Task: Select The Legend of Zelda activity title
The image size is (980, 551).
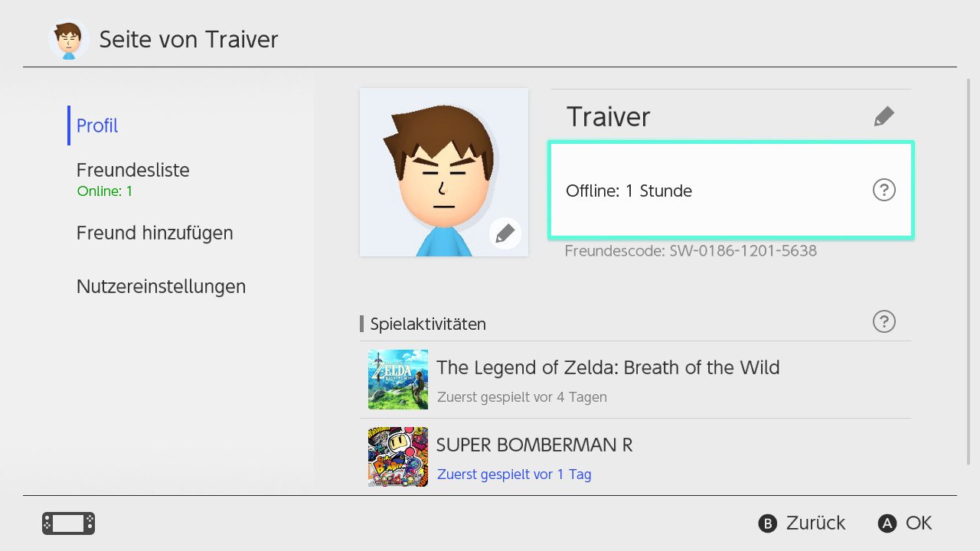Action: coord(608,367)
